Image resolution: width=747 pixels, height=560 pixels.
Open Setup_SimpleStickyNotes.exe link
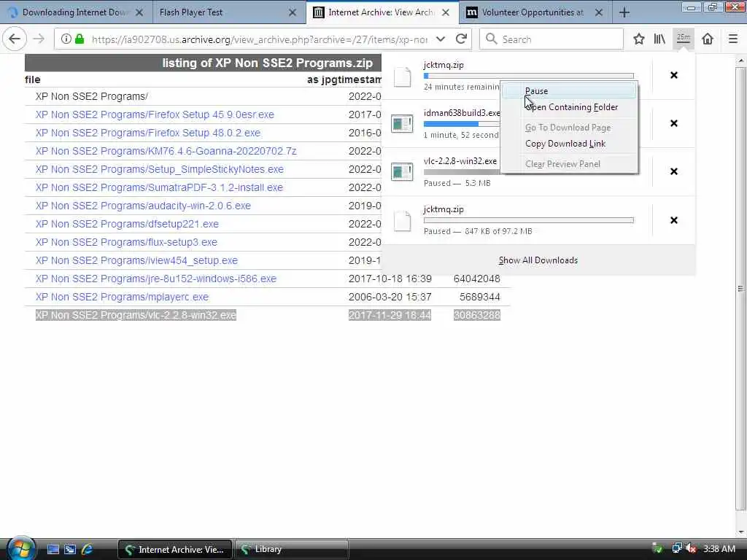159,169
